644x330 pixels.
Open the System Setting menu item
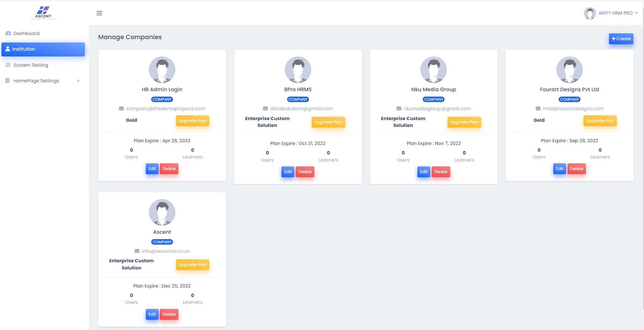click(43, 65)
